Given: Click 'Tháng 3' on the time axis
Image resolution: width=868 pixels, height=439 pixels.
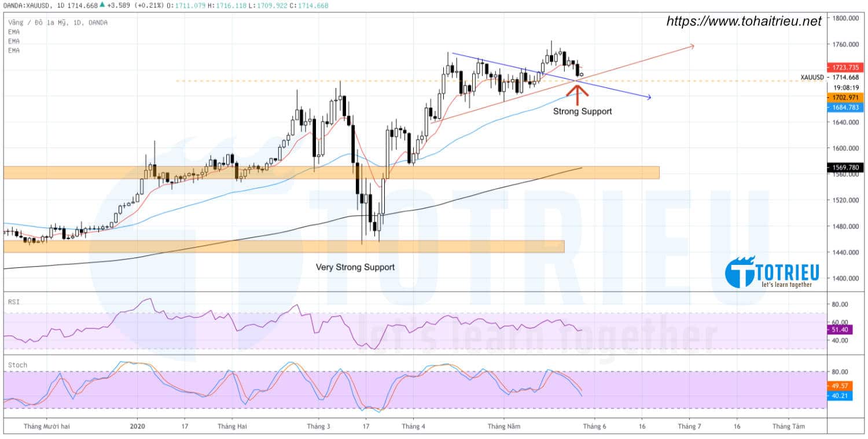Looking at the screenshot, I should pos(318,426).
